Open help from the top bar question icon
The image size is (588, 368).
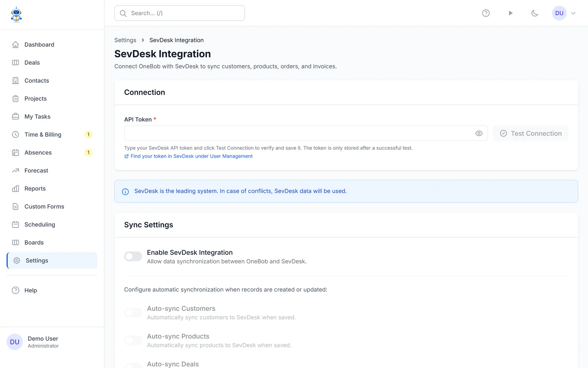[486, 13]
